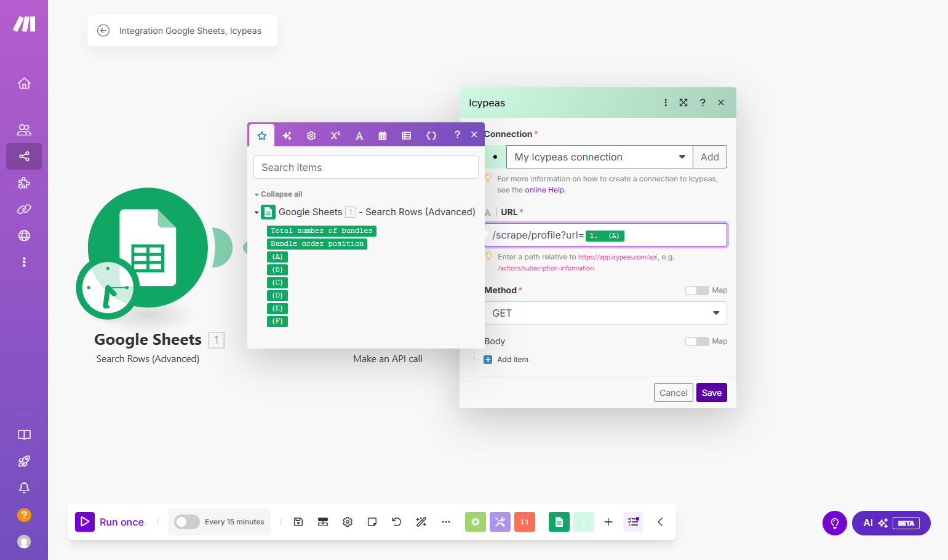Open the lightbulb suggestions button
Screen dimensions: 948x560
(x=835, y=523)
